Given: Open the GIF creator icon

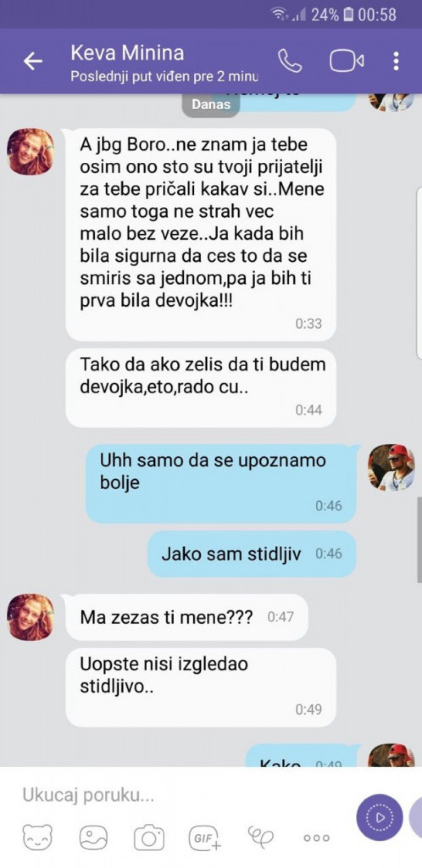Looking at the screenshot, I should point(205,838).
